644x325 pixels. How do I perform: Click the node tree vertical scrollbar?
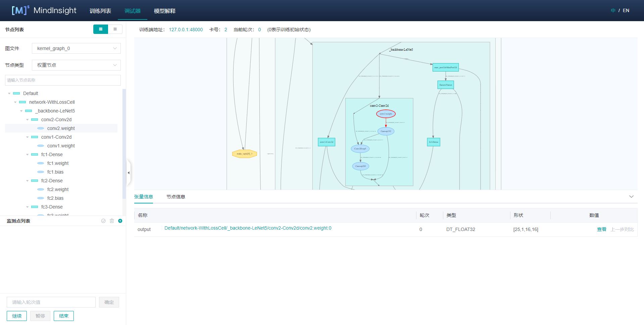pos(124,151)
